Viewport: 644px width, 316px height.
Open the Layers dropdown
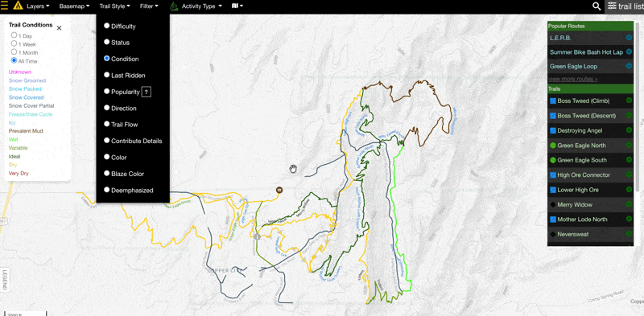pos(38,6)
